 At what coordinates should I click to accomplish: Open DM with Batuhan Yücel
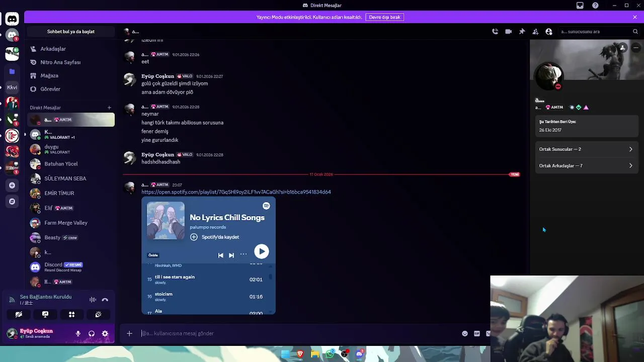[x=71, y=164]
